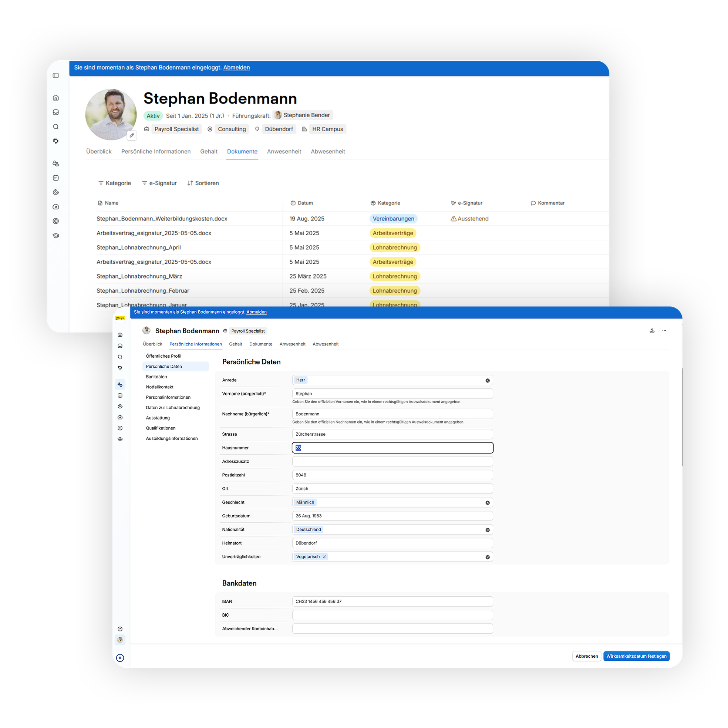This screenshot has width=728, height=728.
Task: Click the yellow company logo
Action: point(120,318)
